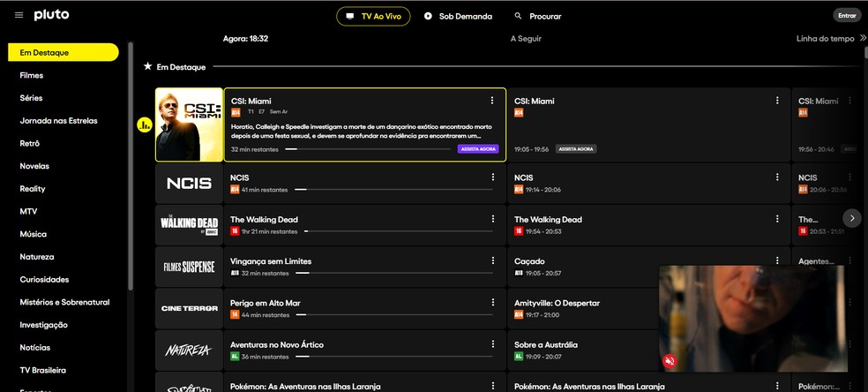Click The Walking Dead channel logo

point(189,225)
